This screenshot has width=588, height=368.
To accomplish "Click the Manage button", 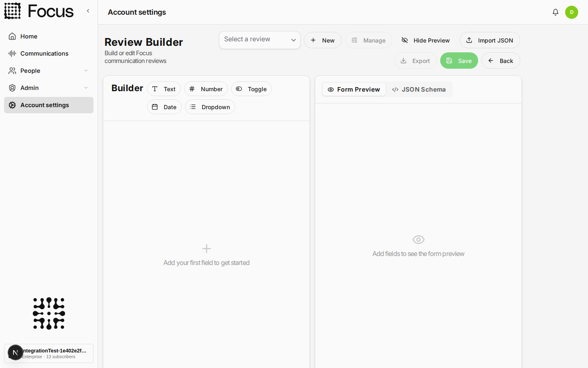I will click(368, 40).
